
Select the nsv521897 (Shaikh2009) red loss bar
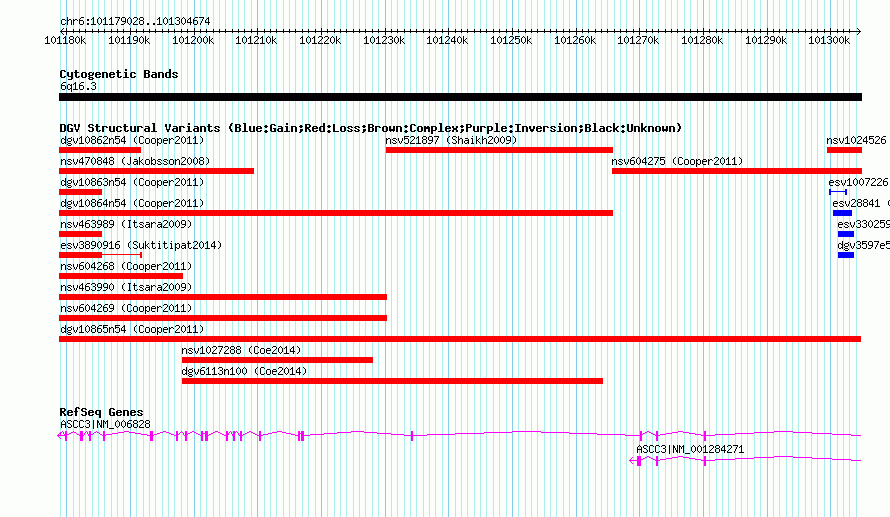(x=499, y=150)
